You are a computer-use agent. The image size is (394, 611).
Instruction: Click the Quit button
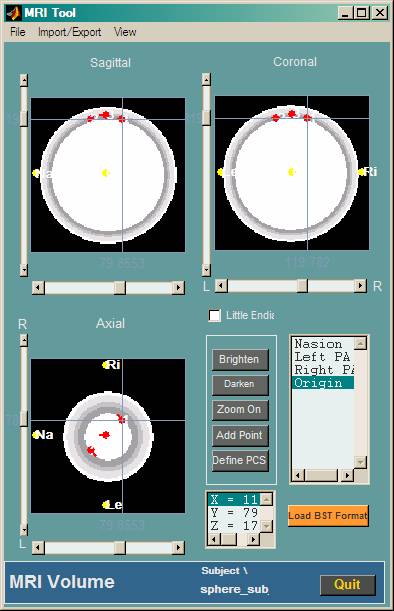(348, 585)
